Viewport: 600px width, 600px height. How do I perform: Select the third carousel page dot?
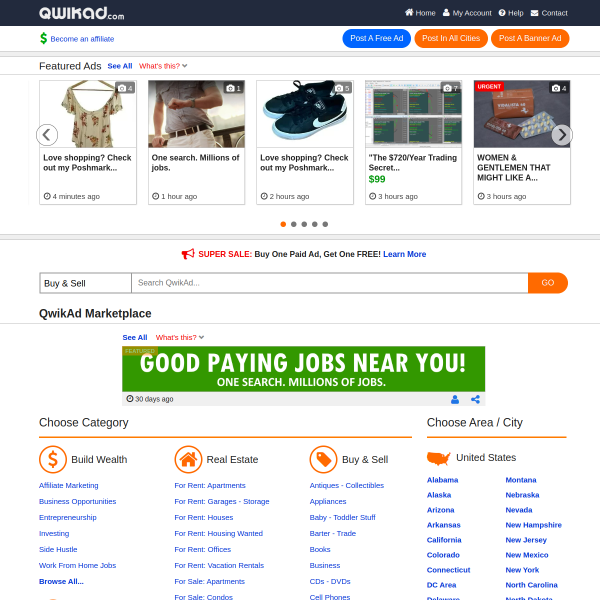point(304,224)
